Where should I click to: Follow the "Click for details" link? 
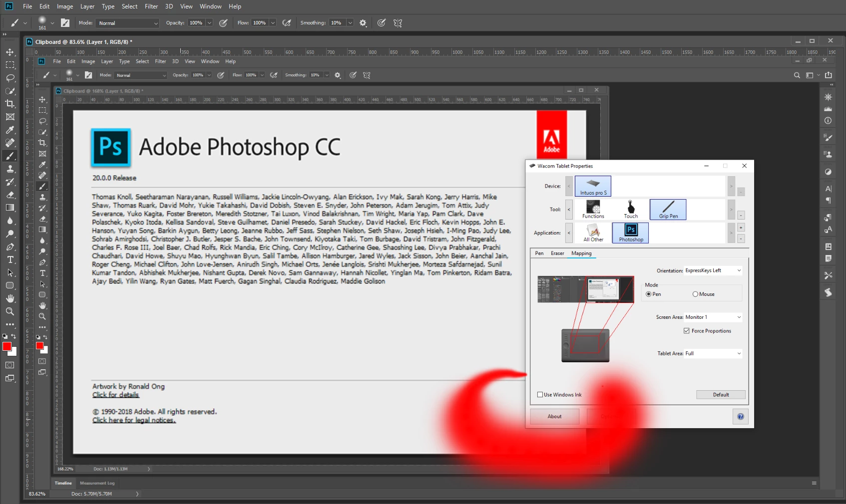pos(116,395)
